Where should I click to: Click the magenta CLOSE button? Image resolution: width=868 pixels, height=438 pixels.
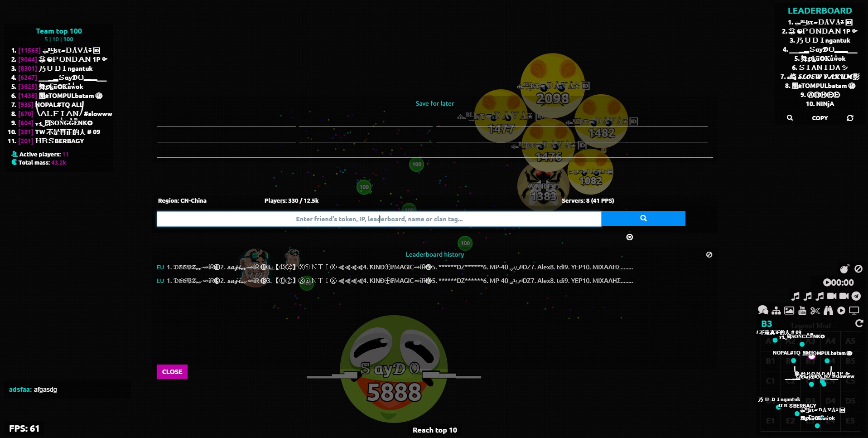point(172,372)
